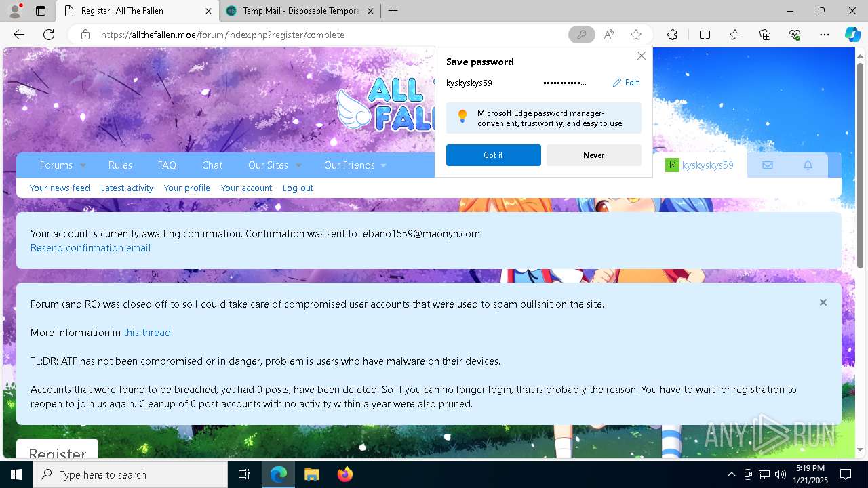Open Your account link
The height and width of the screenshot is (488, 868).
[246, 188]
